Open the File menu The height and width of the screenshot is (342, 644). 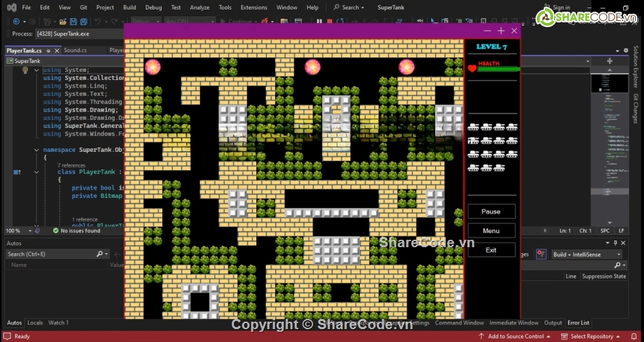coord(26,7)
